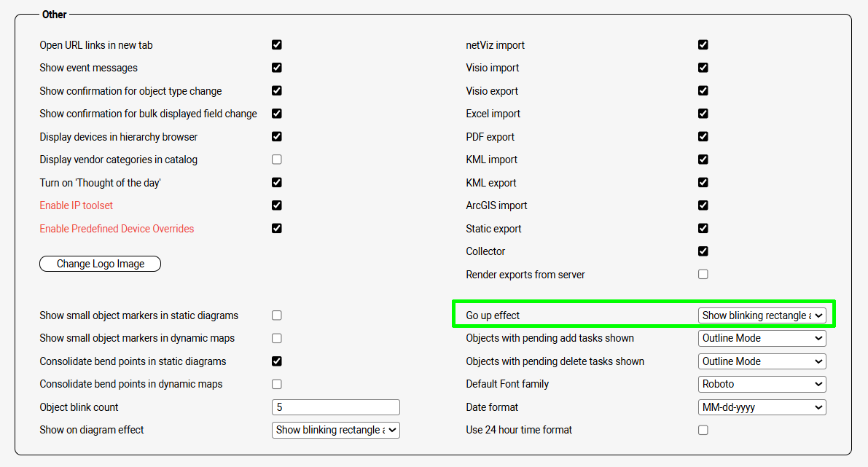Enable Display vendor categories in catalog

coord(277,160)
